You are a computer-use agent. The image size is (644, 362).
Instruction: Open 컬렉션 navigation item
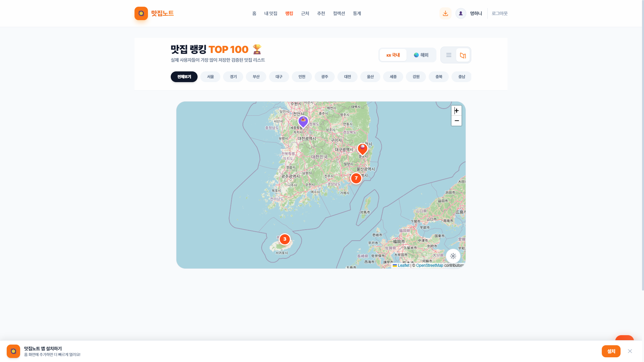339,13
